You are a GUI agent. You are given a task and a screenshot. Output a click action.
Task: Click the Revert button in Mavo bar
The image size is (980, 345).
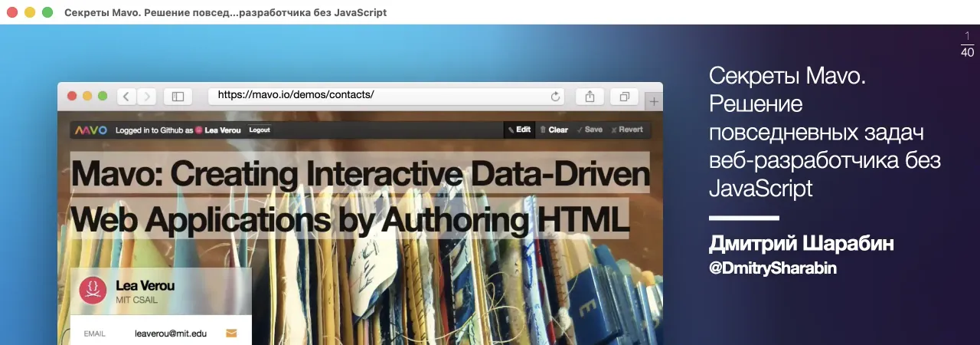[x=627, y=130]
